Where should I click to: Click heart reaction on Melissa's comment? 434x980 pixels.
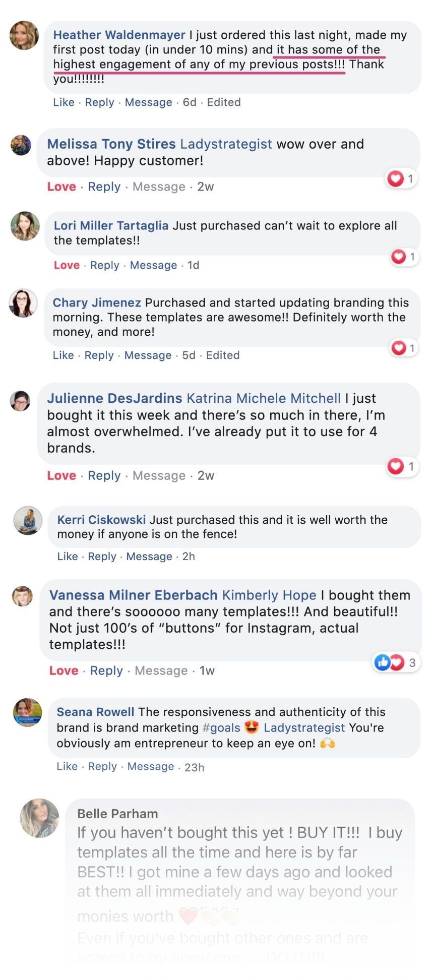(x=401, y=178)
